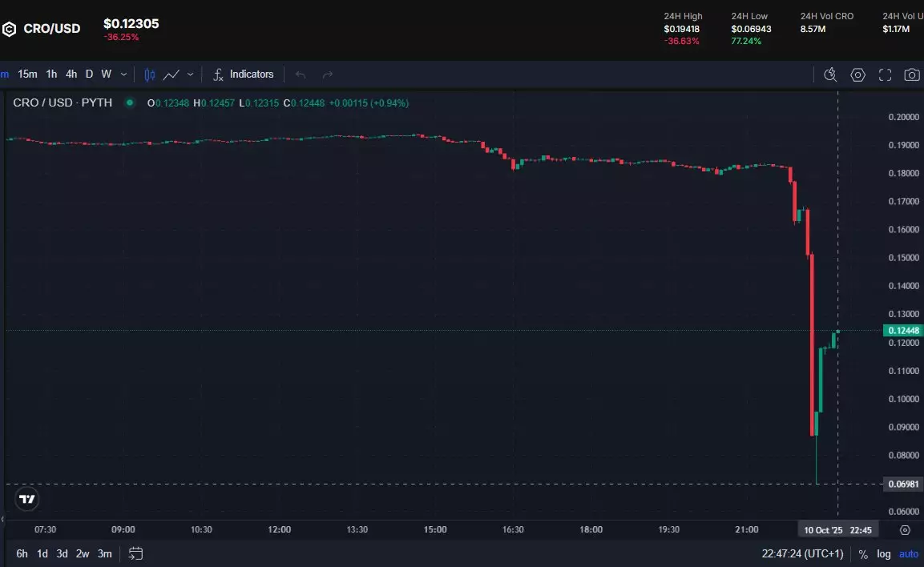The height and width of the screenshot is (567, 924).
Task: Open the timezone menu showing UTC+1
Action: 802,554
